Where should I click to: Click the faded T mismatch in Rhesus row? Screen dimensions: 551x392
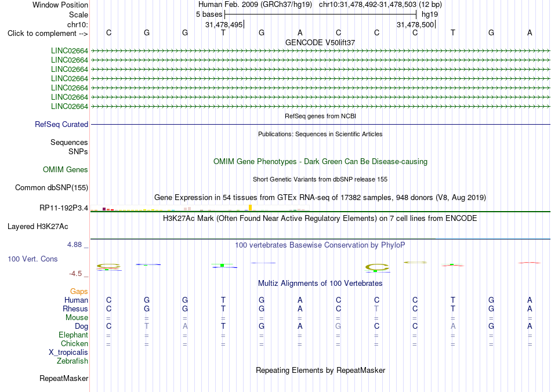(376, 308)
